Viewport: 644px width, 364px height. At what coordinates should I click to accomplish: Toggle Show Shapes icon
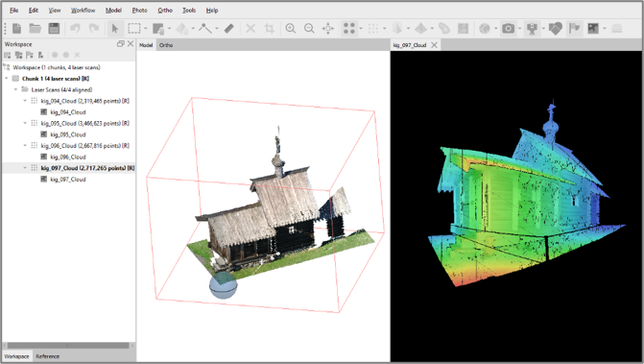point(556,29)
